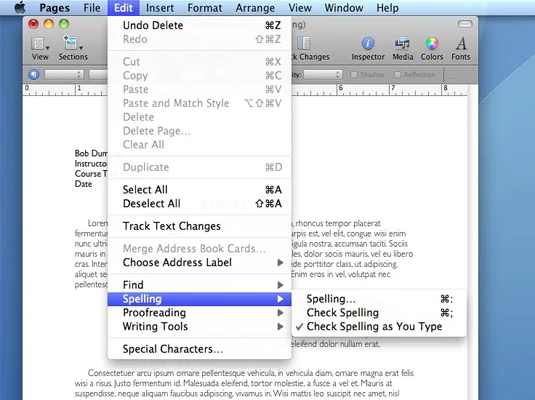The width and height of the screenshot is (535, 400).
Task: Click the View toolbar icon
Action: (40, 44)
